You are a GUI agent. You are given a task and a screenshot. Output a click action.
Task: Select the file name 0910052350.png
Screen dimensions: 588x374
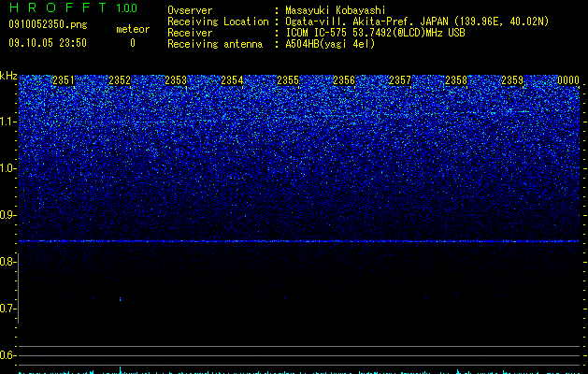(48, 25)
